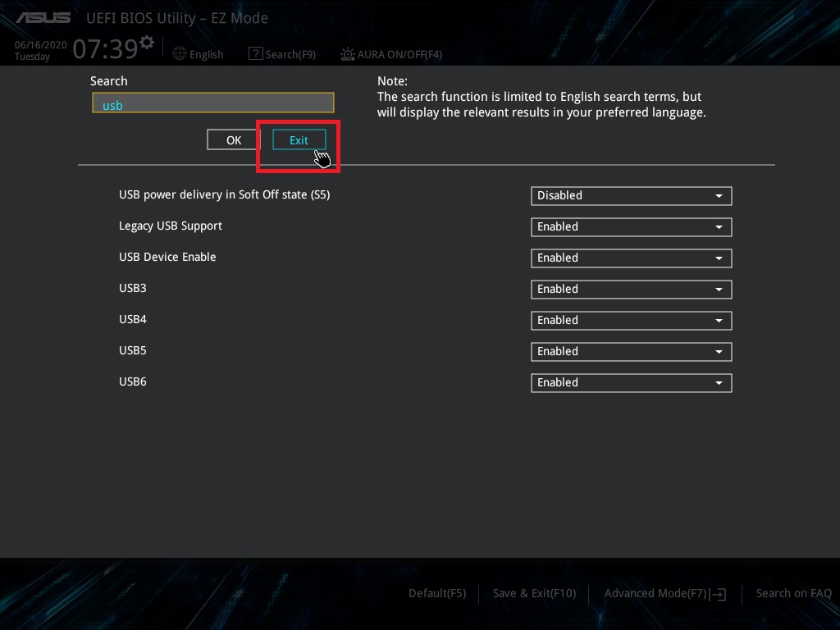Viewport: 840px width, 630px height.
Task: Click the Advanced Mode exit arrow icon
Action: click(719, 594)
